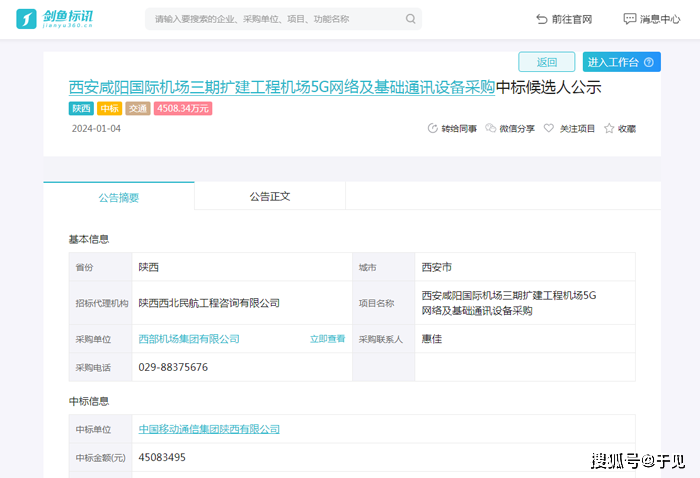The image size is (700, 478).
Task: Click 采购电话 label cell
Action: click(x=100, y=368)
